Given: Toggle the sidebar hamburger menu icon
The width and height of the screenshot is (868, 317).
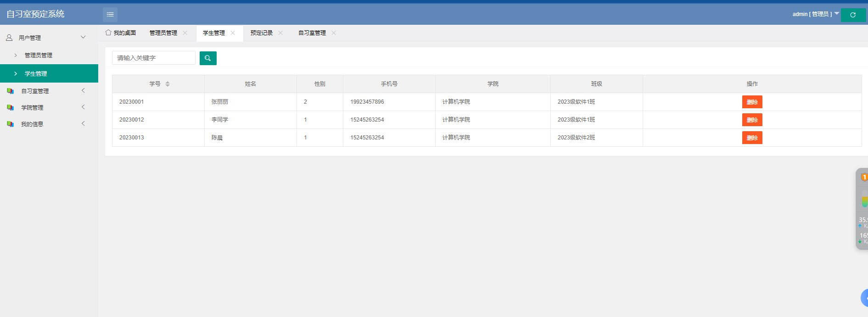Looking at the screenshot, I should point(110,15).
